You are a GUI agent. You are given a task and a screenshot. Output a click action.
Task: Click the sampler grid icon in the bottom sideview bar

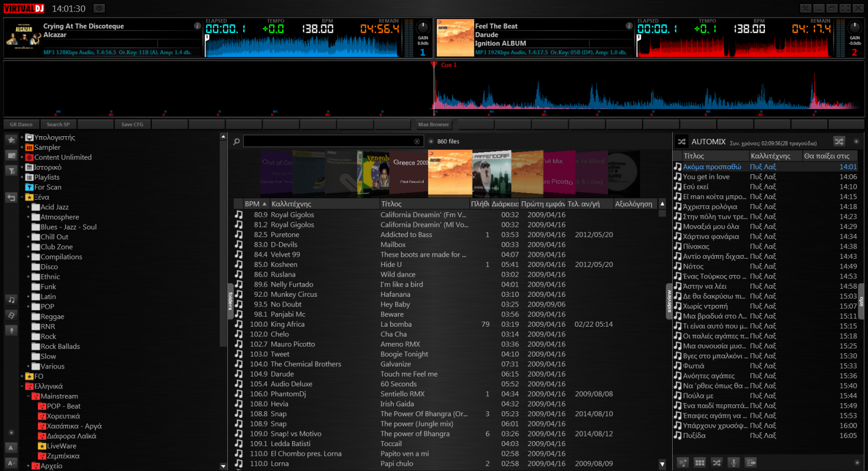click(700, 462)
